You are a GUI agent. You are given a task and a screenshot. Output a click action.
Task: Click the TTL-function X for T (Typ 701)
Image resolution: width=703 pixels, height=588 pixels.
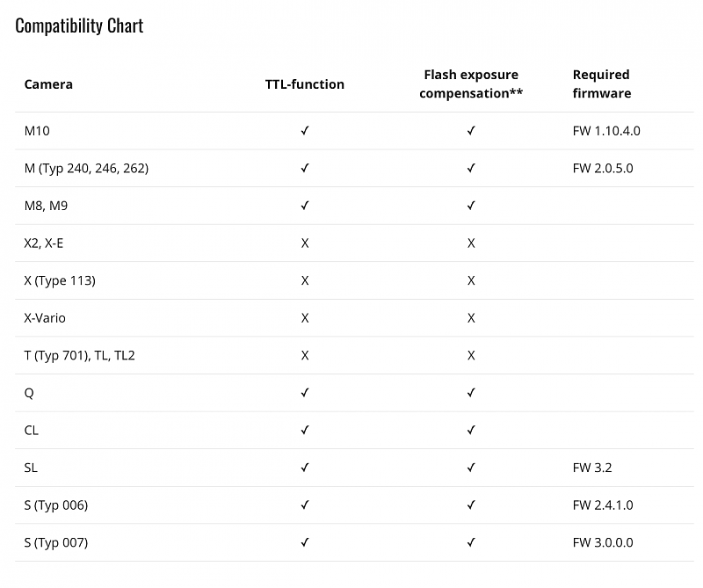coord(305,356)
